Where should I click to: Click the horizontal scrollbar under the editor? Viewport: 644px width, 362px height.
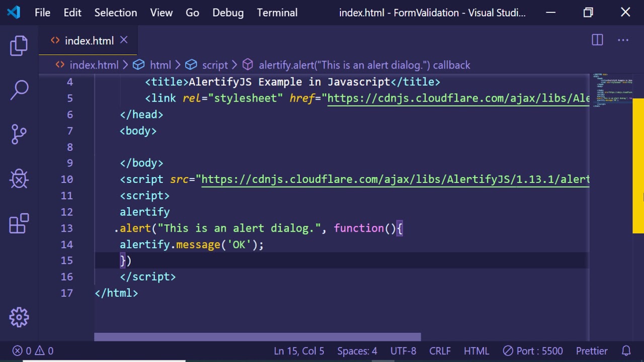[x=257, y=337]
